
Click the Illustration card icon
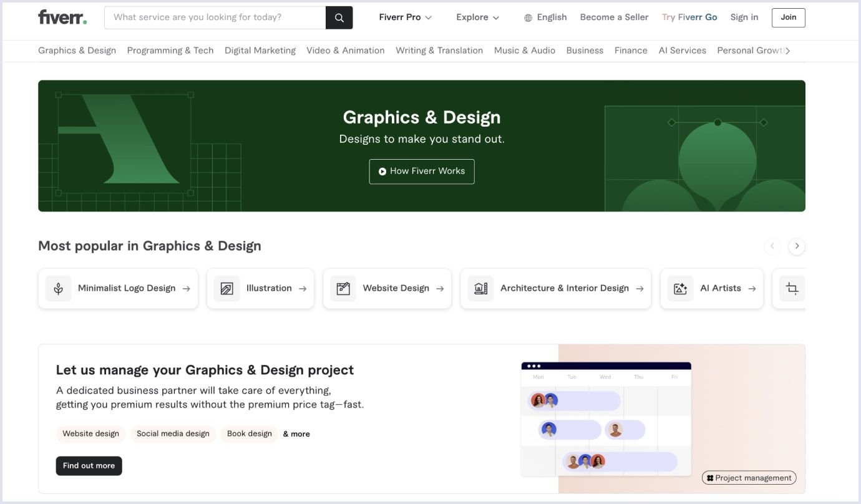227,289
